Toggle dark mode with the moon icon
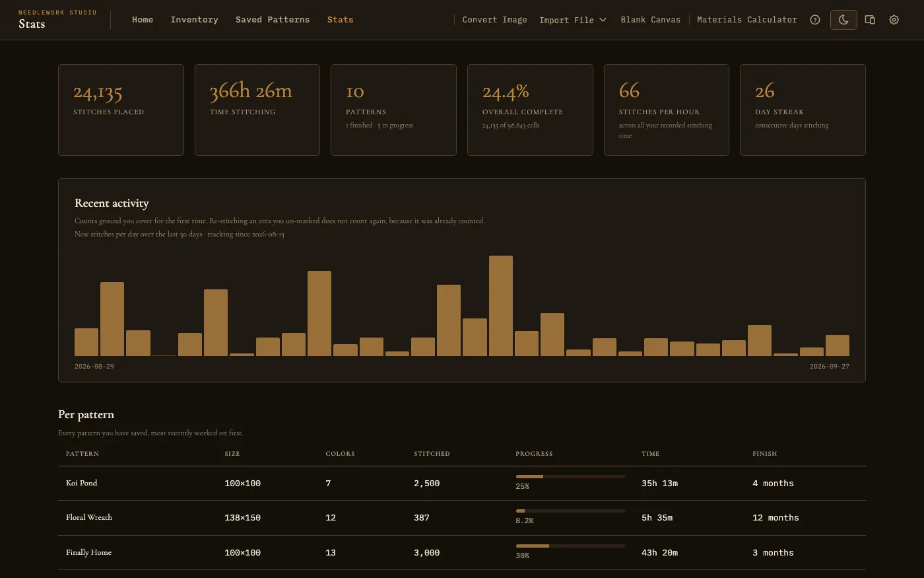This screenshot has width=924, height=578. click(x=843, y=20)
